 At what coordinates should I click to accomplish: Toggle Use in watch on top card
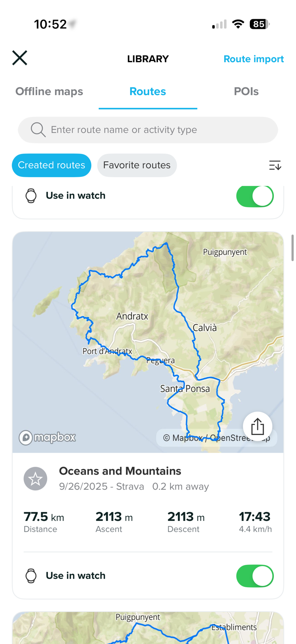coord(255,196)
